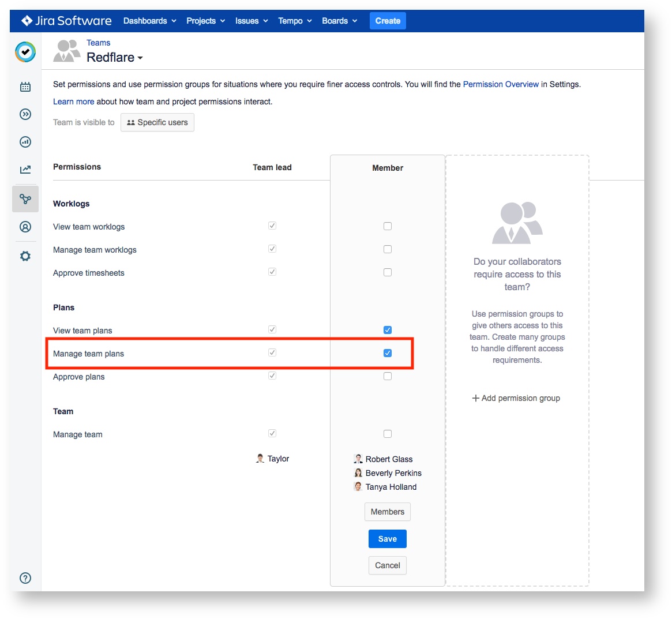This screenshot has height=619, width=672.
Task: Open the Tempo menu
Action: [x=295, y=21]
